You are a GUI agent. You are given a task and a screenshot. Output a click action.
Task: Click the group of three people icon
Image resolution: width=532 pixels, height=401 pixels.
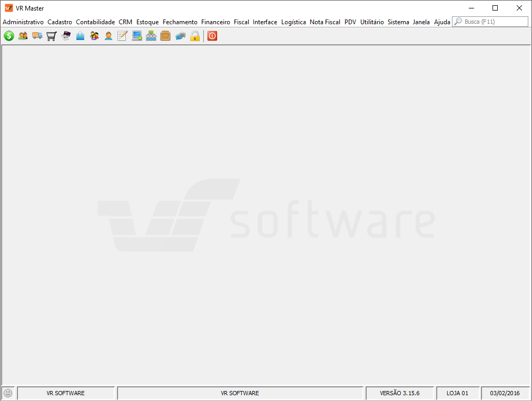pyautogui.click(x=94, y=36)
